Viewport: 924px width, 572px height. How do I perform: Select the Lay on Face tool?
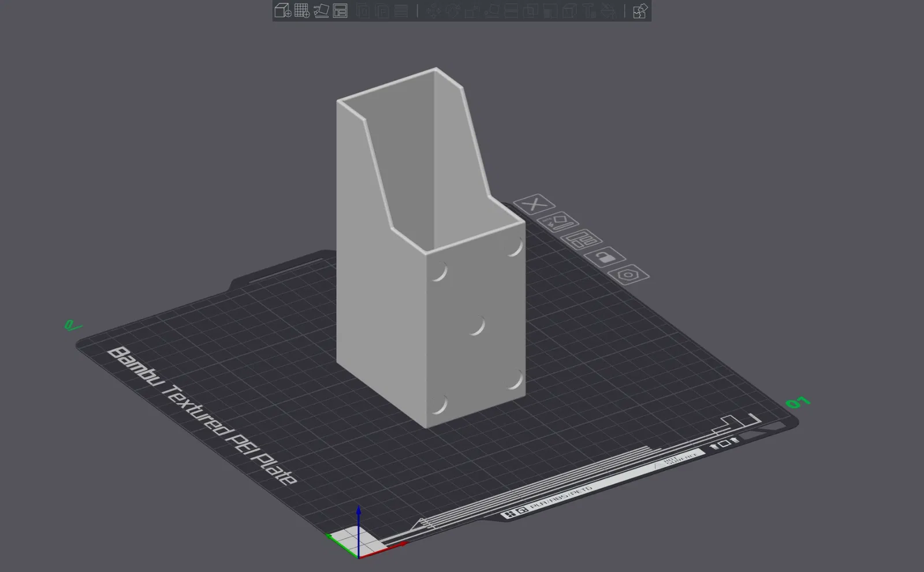point(492,11)
